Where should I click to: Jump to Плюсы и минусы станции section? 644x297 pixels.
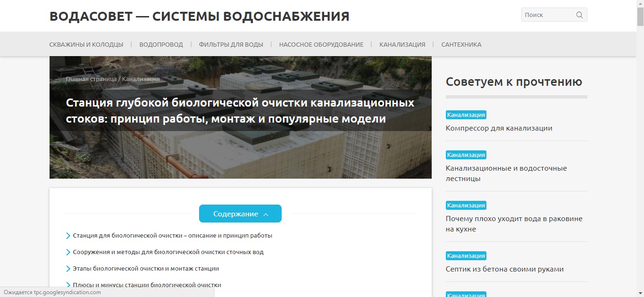pos(147,285)
